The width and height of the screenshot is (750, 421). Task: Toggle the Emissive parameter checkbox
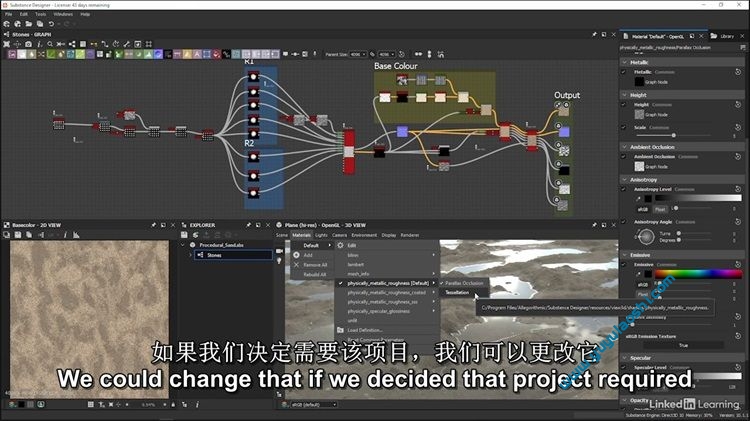(623, 264)
